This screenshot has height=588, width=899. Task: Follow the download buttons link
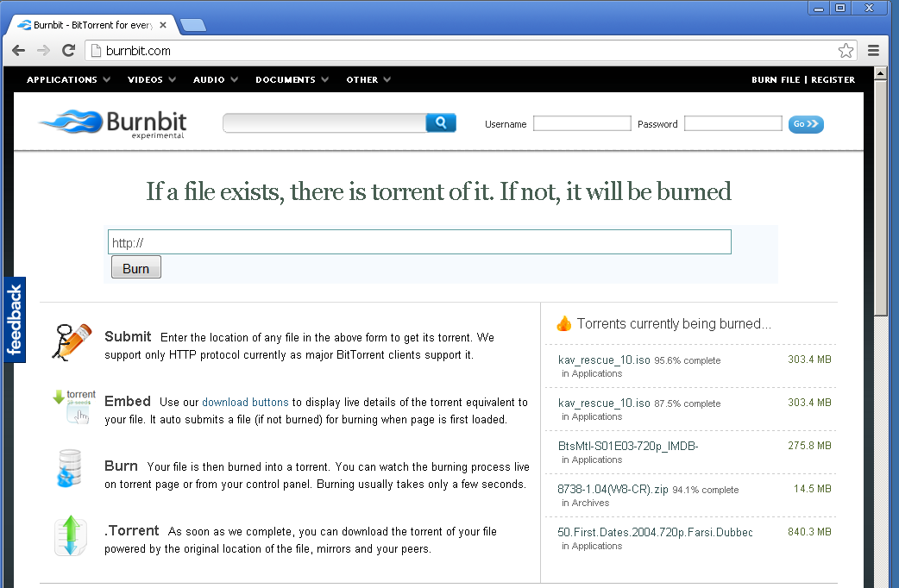245,403
